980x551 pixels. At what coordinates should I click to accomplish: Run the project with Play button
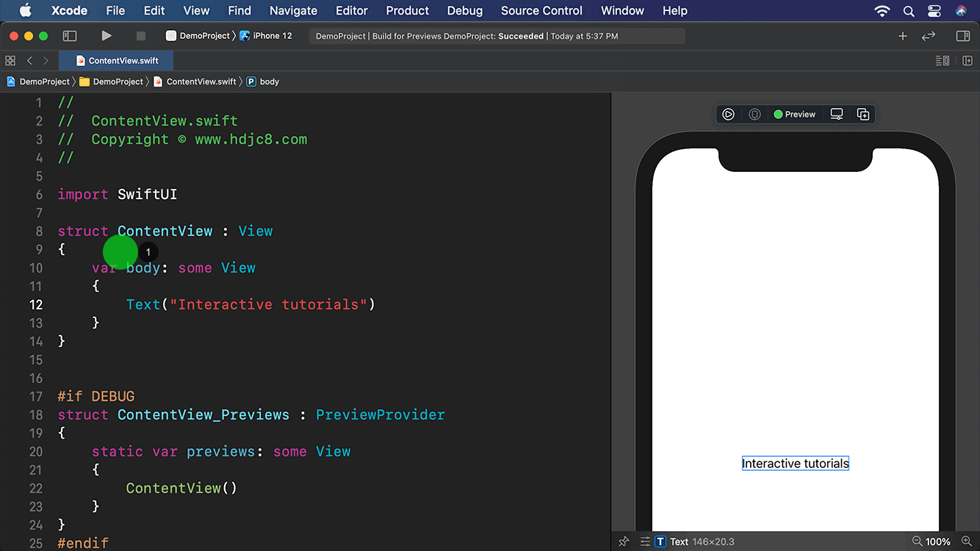pyautogui.click(x=107, y=36)
